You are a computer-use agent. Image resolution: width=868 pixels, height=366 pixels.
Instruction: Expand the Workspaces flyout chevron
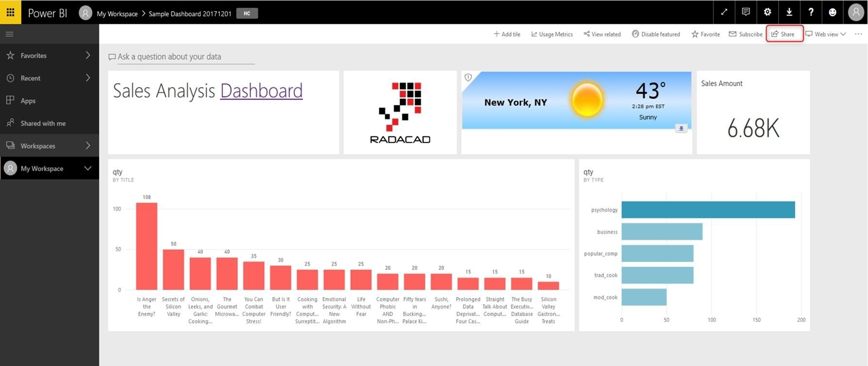88,146
